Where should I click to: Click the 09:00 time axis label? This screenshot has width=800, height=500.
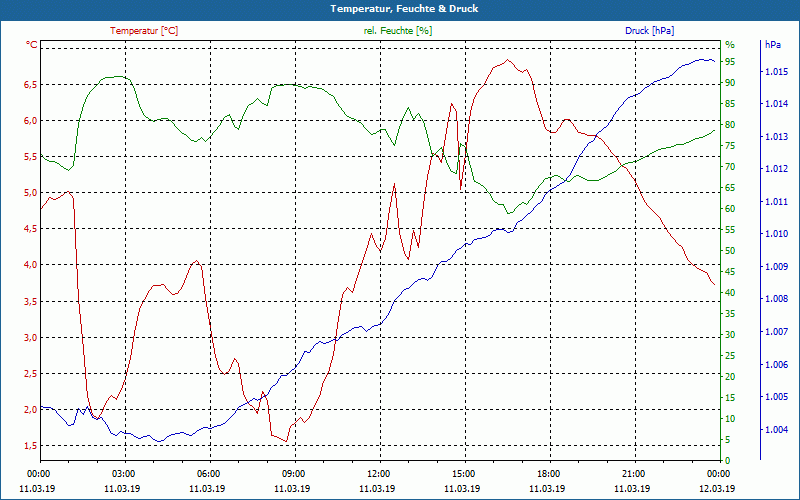[x=293, y=473]
